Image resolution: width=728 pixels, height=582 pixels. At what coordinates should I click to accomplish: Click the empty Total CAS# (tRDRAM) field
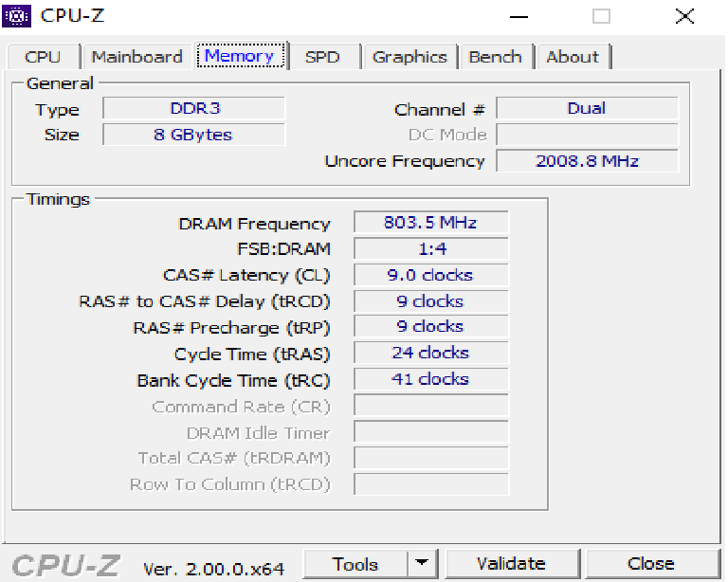[431, 458]
